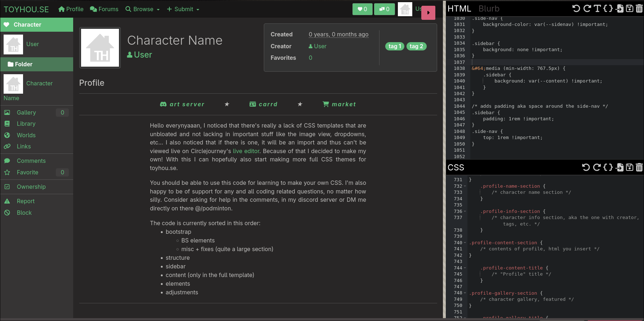Switch to the Blurb tab
The height and width of the screenshot is (321, 644).
(x=489, y=9)
